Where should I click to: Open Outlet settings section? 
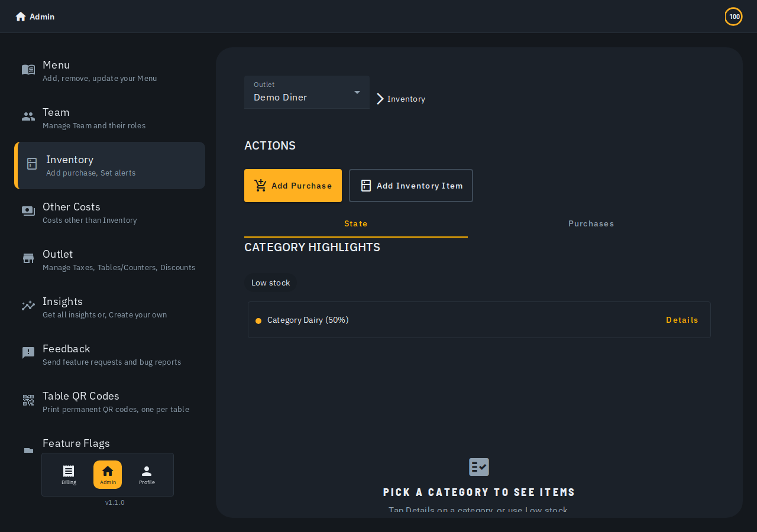pyautogui.click(x=110, y=260)
